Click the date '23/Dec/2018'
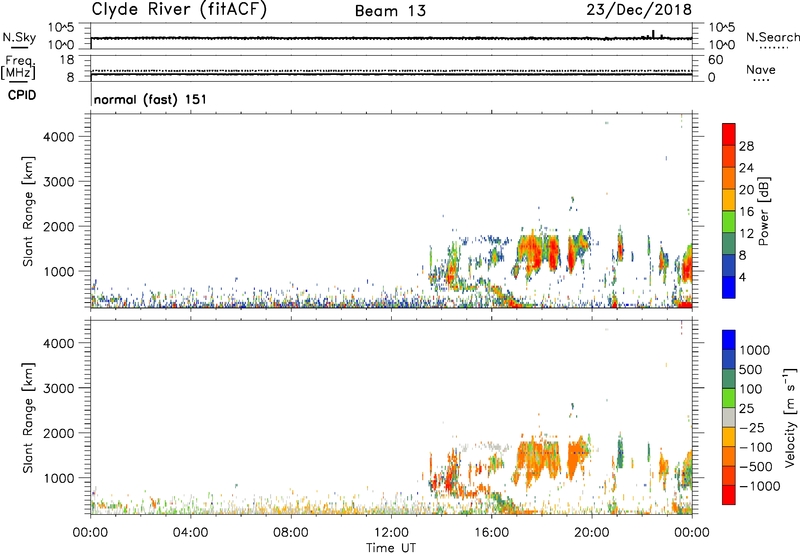The height and width of the screenshot is (554, 800). pos(639,9)
